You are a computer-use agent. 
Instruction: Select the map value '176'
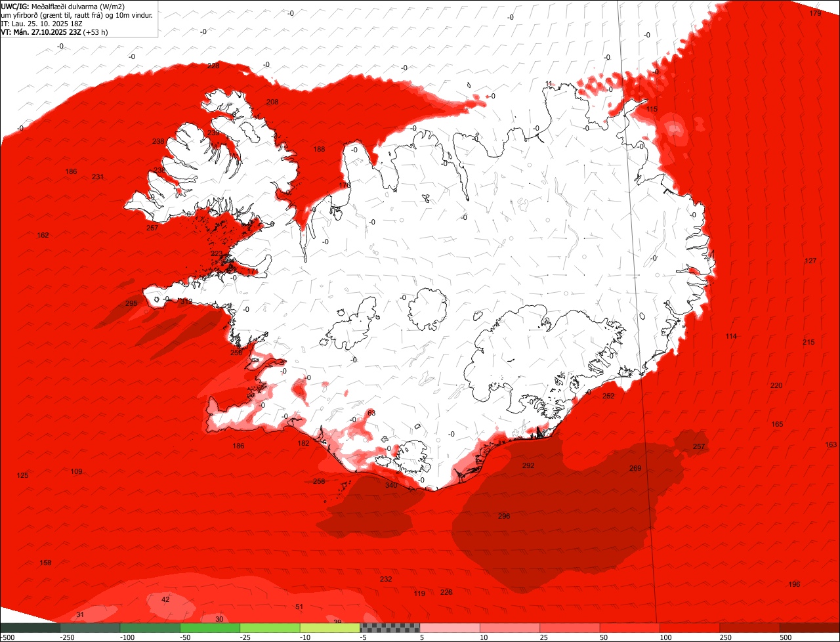[345, 185]
